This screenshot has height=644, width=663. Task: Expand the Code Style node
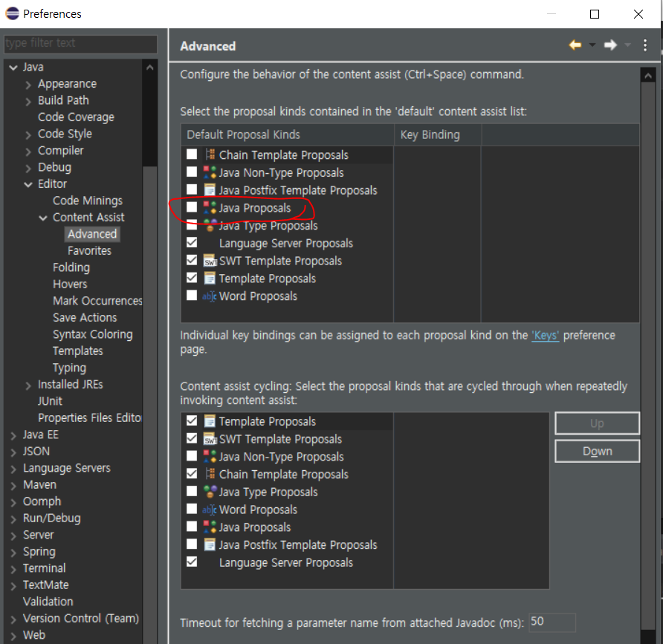coord(28,134)
